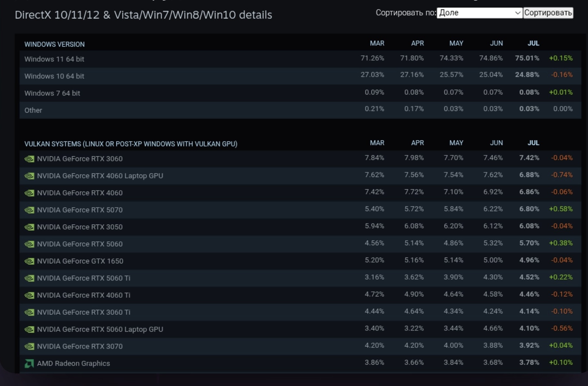Click NVIDIA logo beside RTX 3060
588x386 pixels.
click(29, 159)
